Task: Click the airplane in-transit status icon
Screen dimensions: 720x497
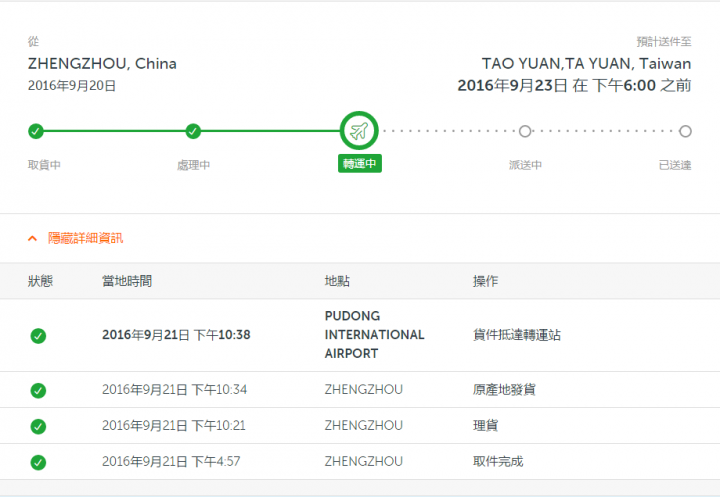Action: pyautogui.click(x=359, y=131)
